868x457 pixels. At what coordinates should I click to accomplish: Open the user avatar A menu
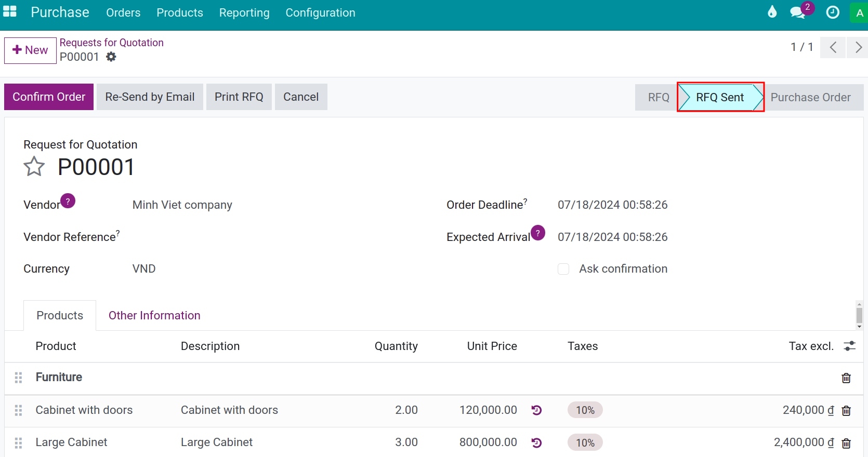click(x=859, y=13)
